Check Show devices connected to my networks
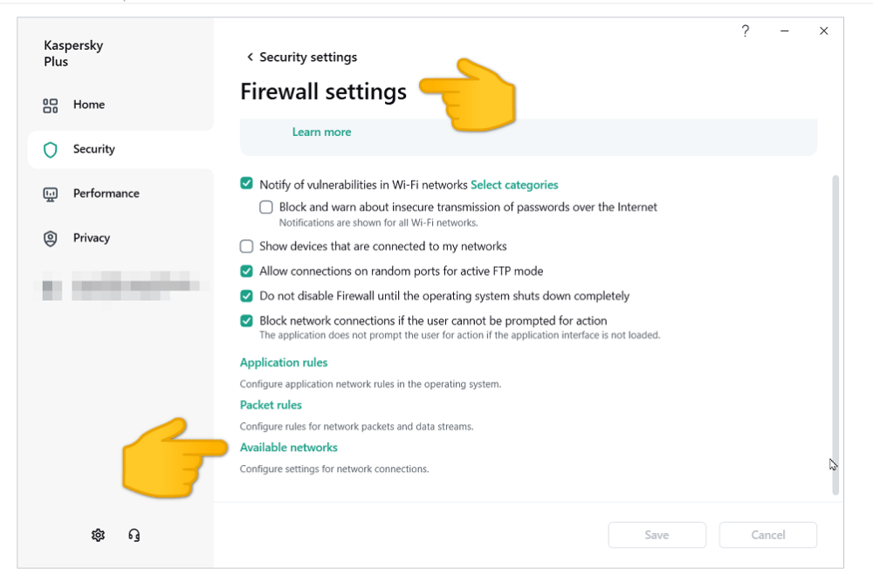Screen dimensions: 873x588 coord(246,247)
